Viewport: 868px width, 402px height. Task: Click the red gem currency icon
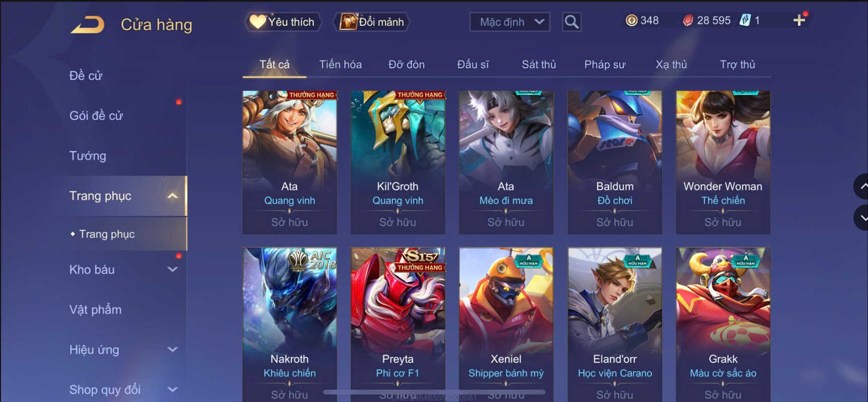tap(688, 20)
